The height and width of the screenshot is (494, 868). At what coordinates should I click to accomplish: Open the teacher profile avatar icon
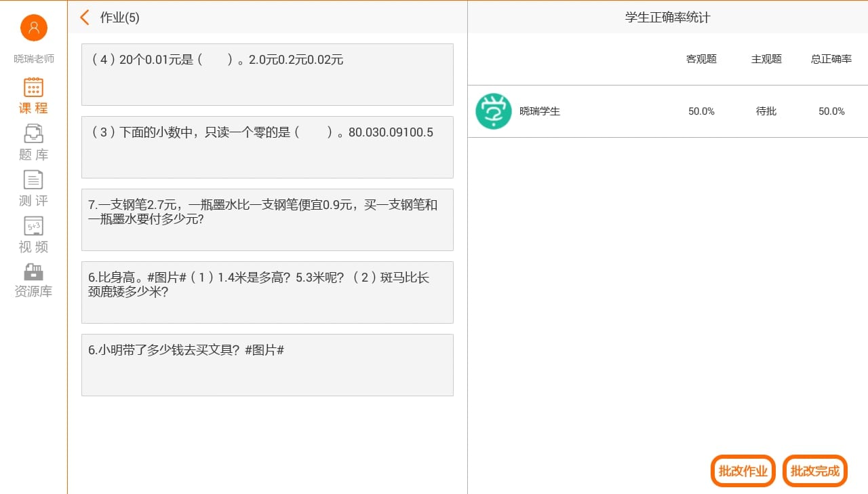[34, 28]
